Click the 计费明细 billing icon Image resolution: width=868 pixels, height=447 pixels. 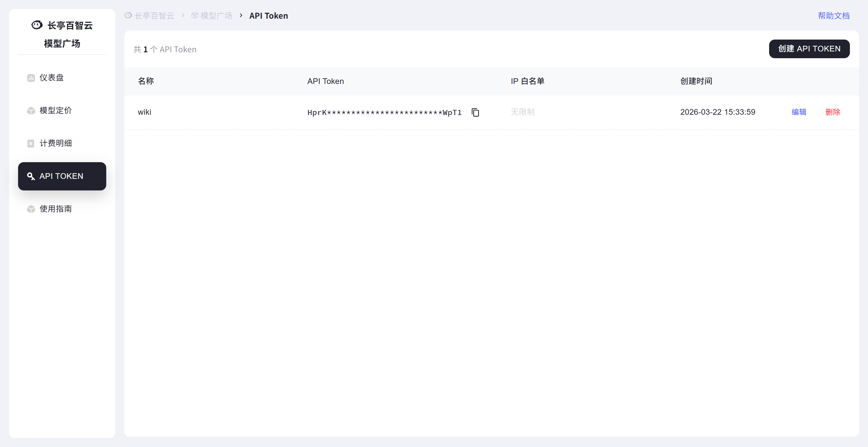(x=31, y=144)
